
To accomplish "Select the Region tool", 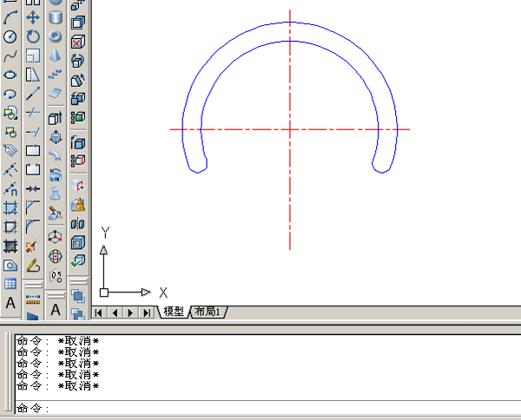I will [10, 266].
